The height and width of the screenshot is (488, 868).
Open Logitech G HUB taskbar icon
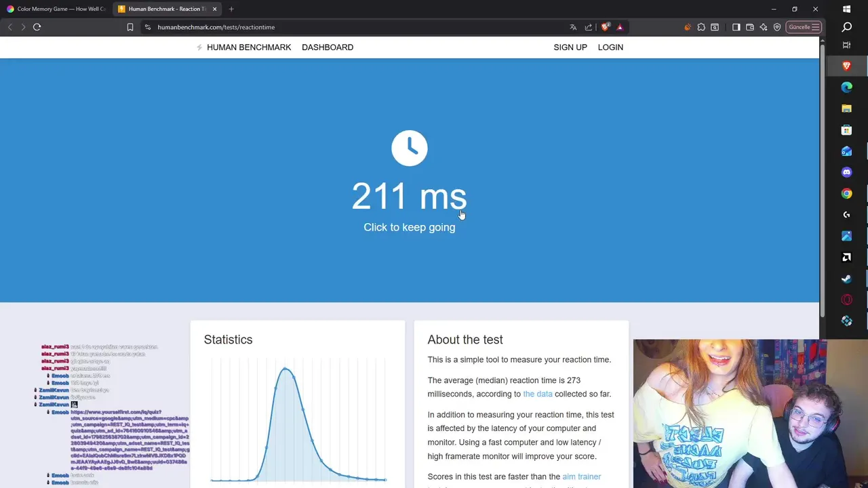coord(846,215)
